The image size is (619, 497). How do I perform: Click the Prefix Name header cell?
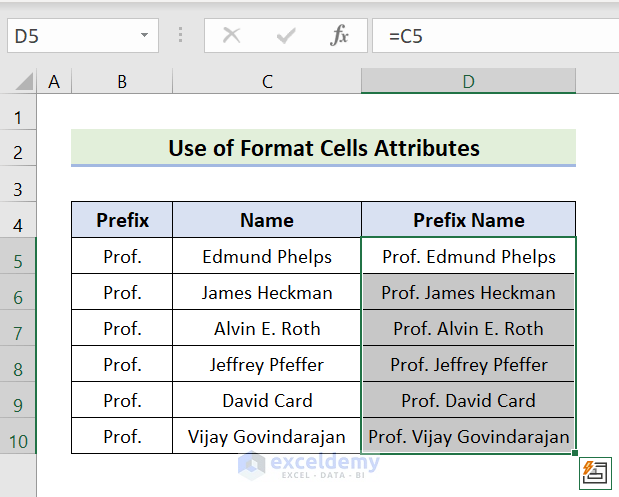[468, 220]
